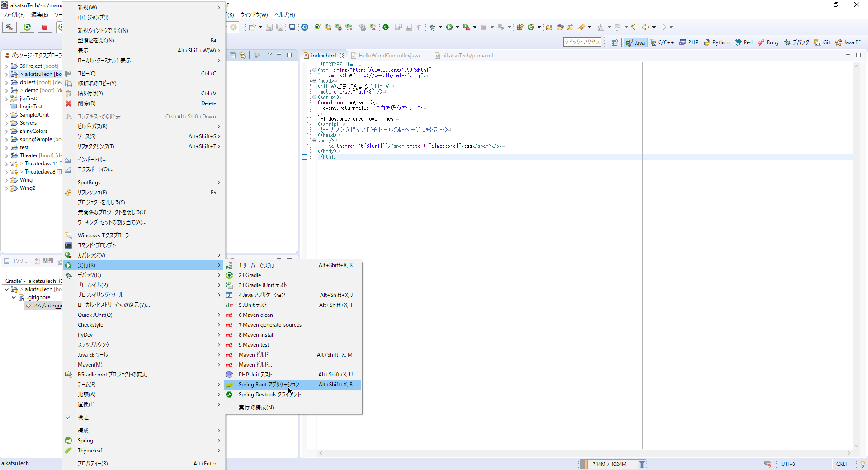Toggle word wrap toolbar button
868x470 pixels.
tap(398, 27)
